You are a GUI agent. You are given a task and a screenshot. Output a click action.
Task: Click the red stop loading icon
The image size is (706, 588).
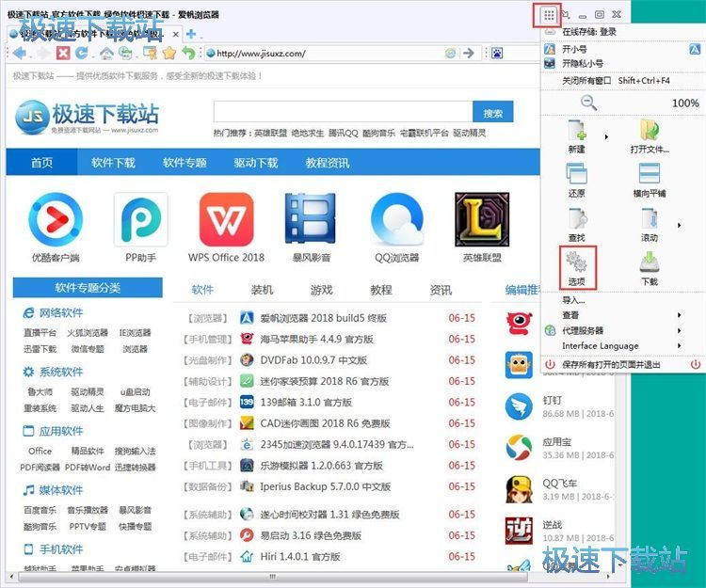pyautogui.click(x=63, y=54)
